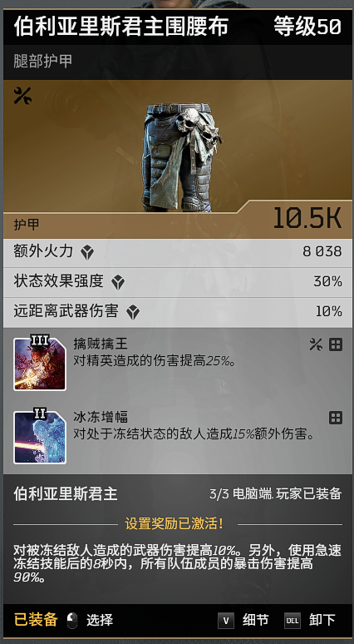Click the mouse icon next to 选择

(x=72, y=620)
